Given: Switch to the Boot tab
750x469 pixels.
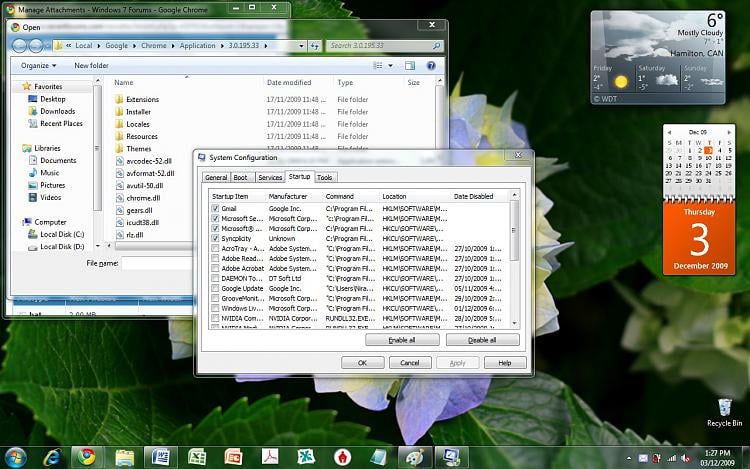Looking at the screenshot, I should 240,177.
